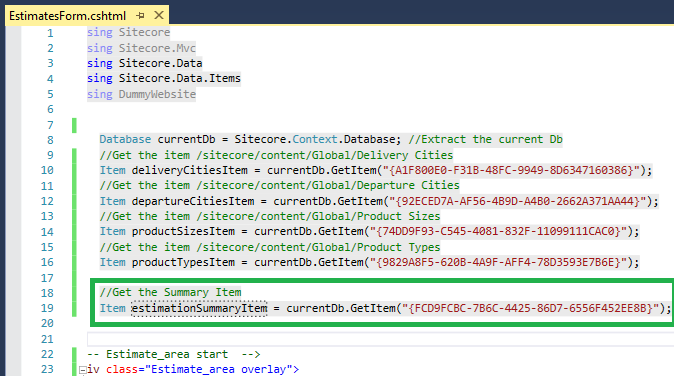Click 'Estimate_area start' comment on line 22
This screenshot has height=376, width=674.
coord(167,355)
